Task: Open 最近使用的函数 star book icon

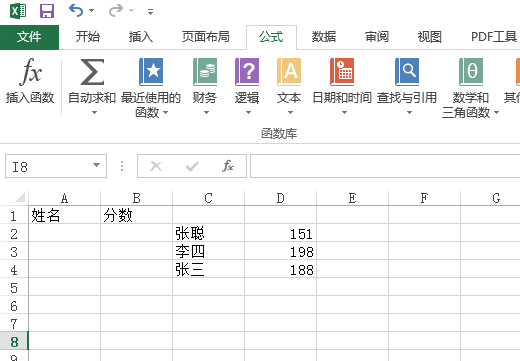Action: tap(151, 72)
